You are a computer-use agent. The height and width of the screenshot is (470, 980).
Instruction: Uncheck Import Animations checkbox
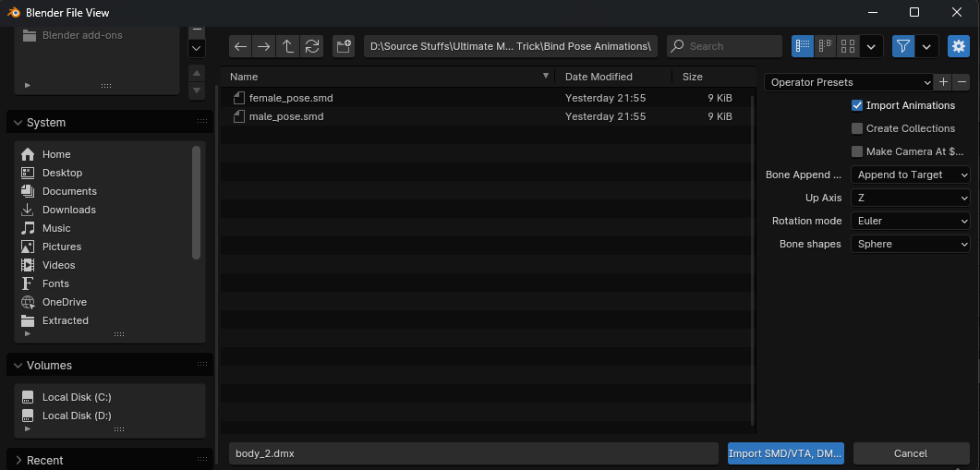[x=857, y=105]
